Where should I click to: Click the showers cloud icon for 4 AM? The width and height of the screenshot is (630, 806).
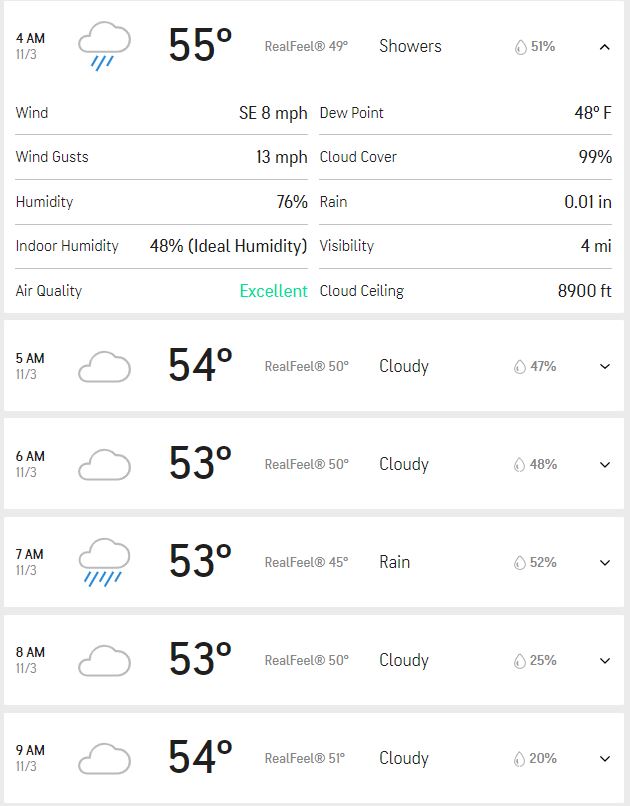pyautogui.click(x=104, y=46)
